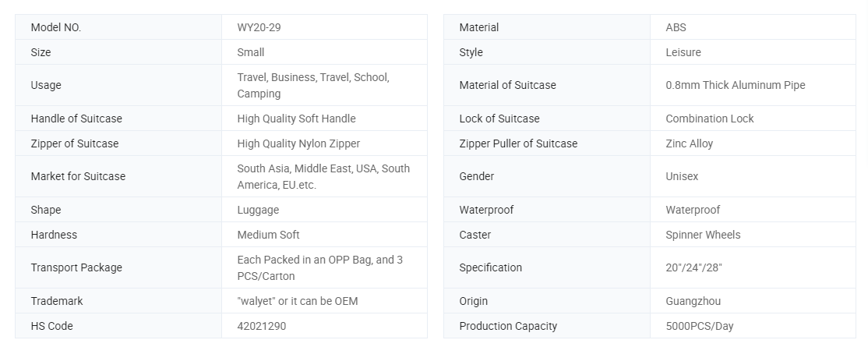Click the Shape value Luggage
This screenshot has width=868, height=347.
[258, 210]
